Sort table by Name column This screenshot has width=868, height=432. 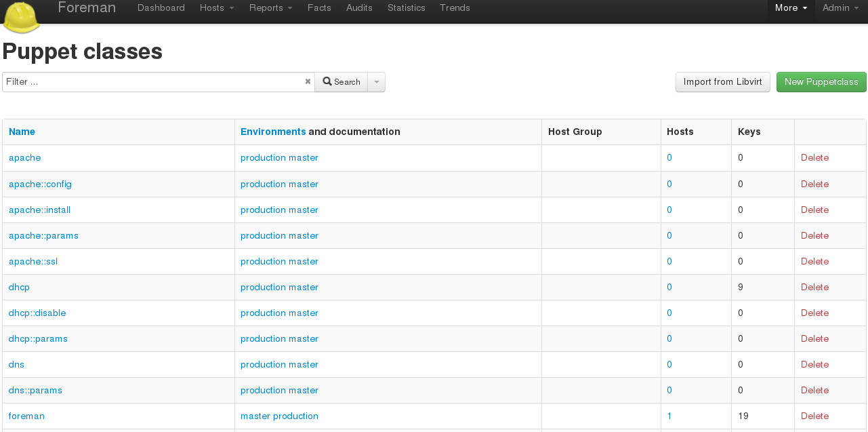coord(22,132)
